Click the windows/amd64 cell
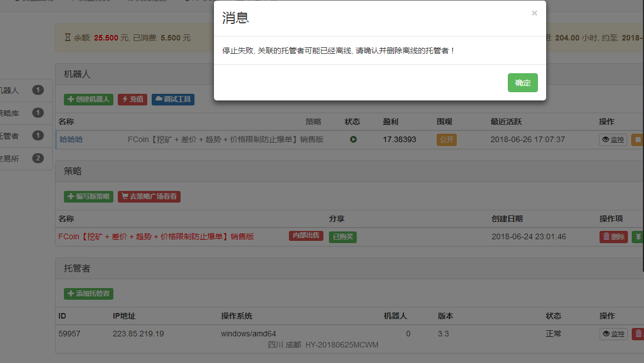Viewport: 644px width, 363px height. [x=248, y=334]
